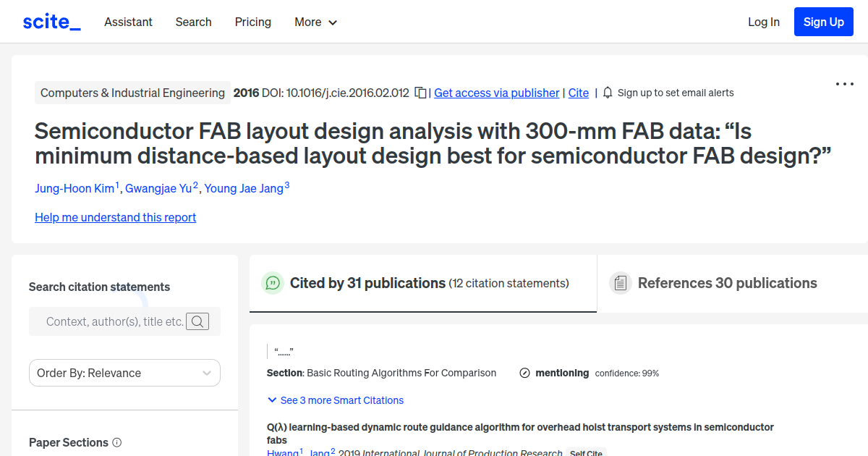Click the copy DOI icon

point(420,93)
